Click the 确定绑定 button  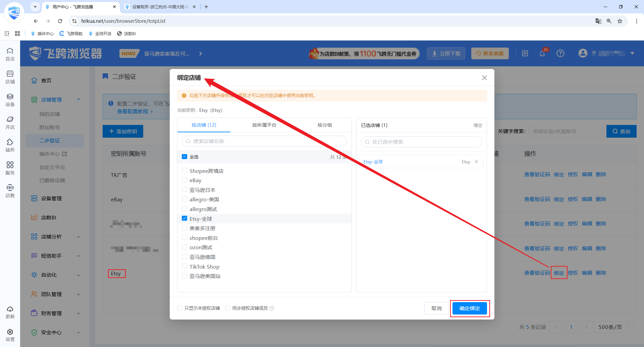470,308
